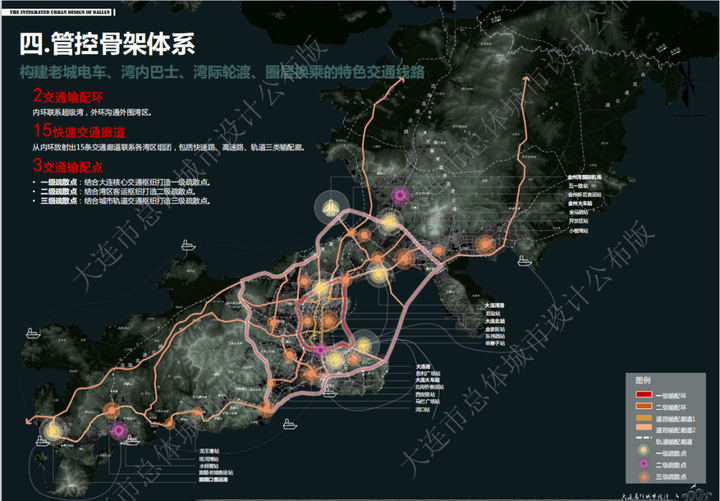Click the legend title 图例

(x=643, y=380)
